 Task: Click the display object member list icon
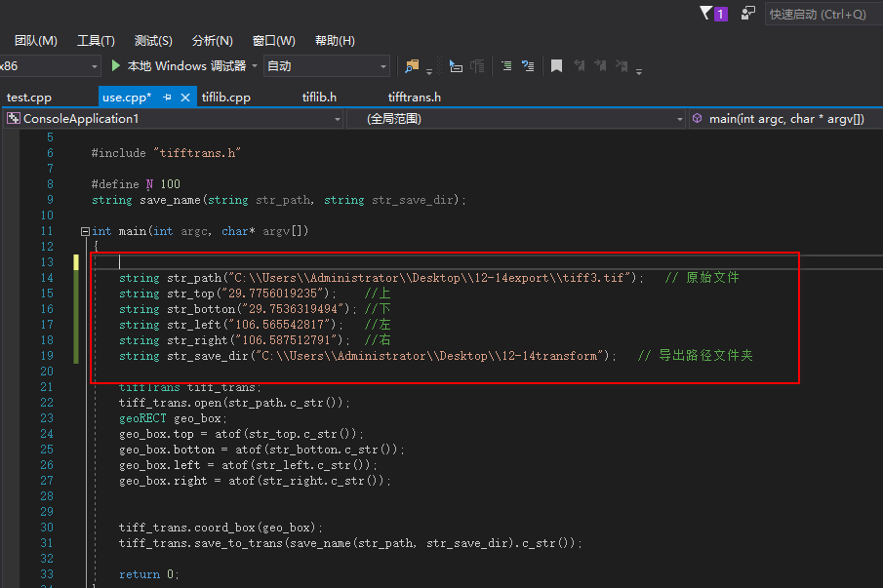[456, 66]
